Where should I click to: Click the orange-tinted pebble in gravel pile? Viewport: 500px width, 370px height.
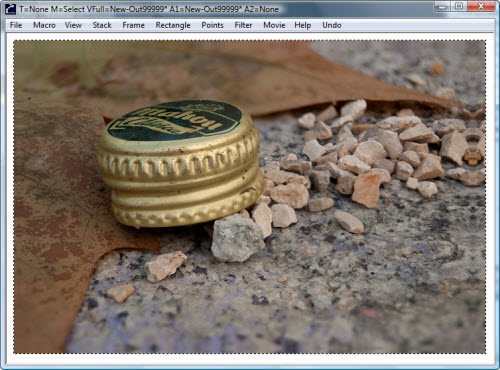pos(367,190)
